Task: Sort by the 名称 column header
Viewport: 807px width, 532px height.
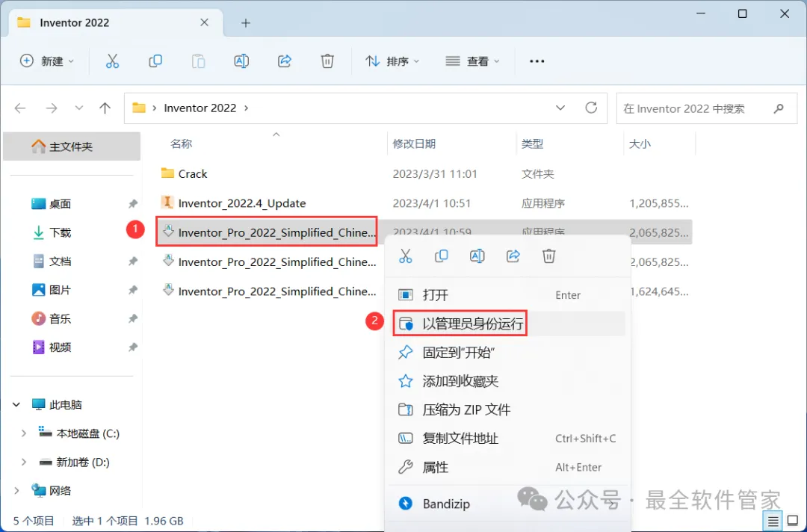Action: tap(181, 143)
